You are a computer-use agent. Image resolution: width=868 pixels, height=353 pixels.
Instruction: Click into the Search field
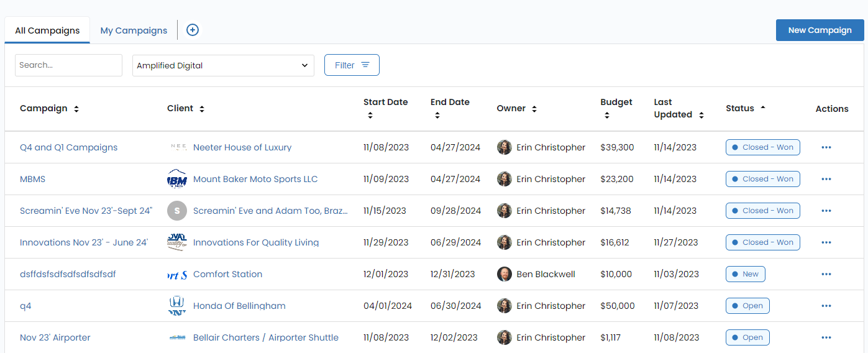point(68,65)
